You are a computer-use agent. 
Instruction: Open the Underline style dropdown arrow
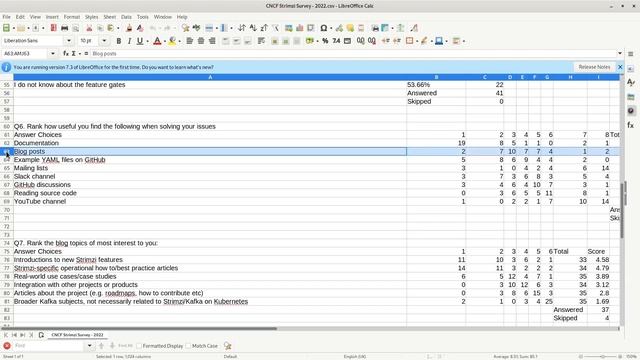click(x=147, y=41)
